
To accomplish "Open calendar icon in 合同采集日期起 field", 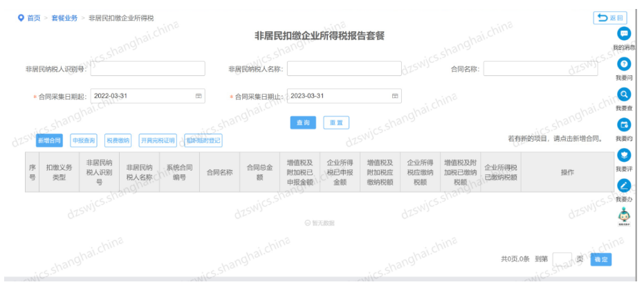I will [x=199, y=96].
